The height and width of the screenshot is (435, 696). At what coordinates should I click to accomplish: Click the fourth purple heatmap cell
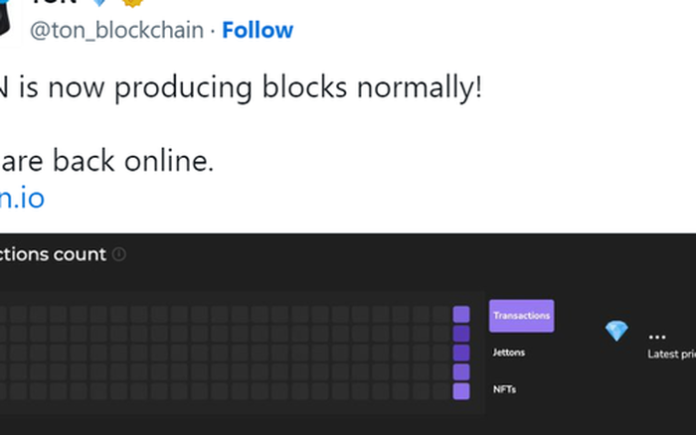(461, 372)
